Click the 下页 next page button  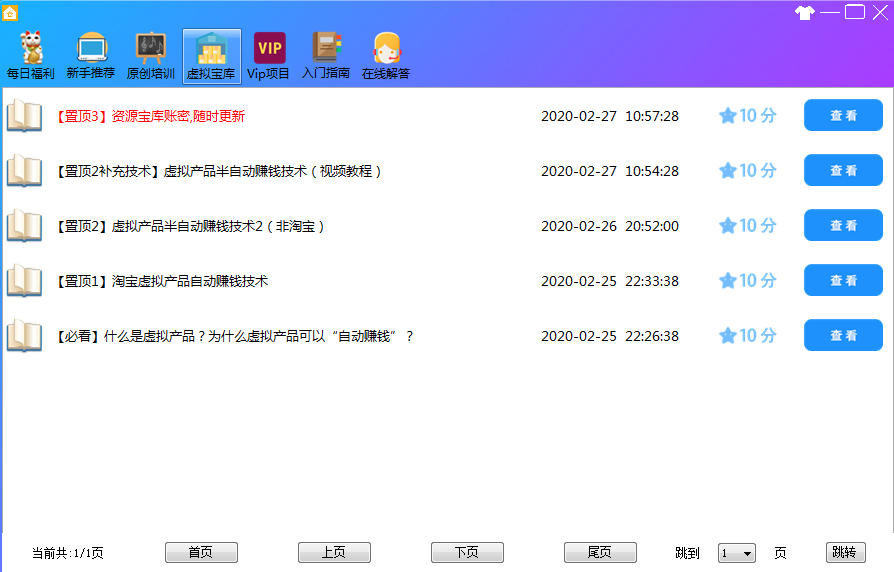click(467, 553)
